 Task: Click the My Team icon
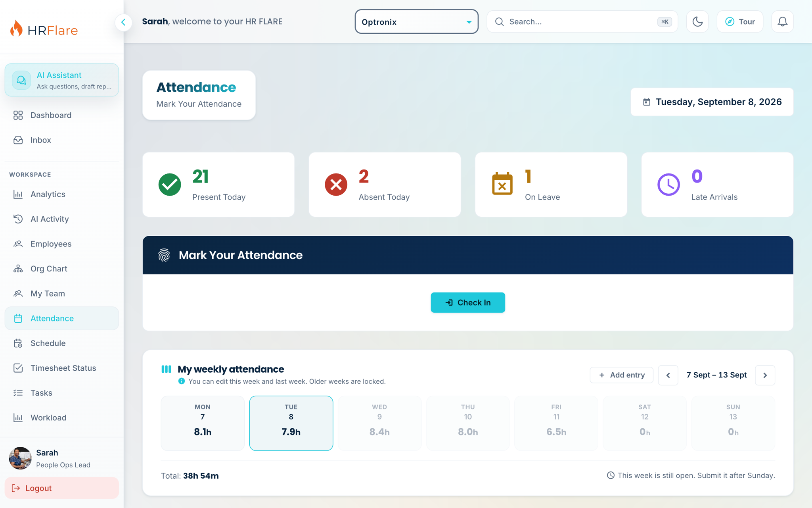(x=18, y=294)
